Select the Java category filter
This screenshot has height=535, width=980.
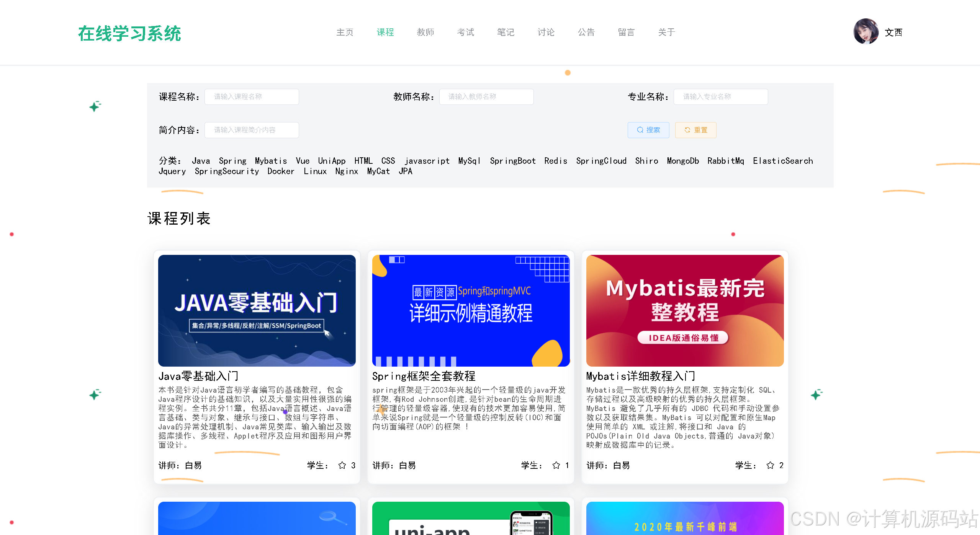(201, 161)
